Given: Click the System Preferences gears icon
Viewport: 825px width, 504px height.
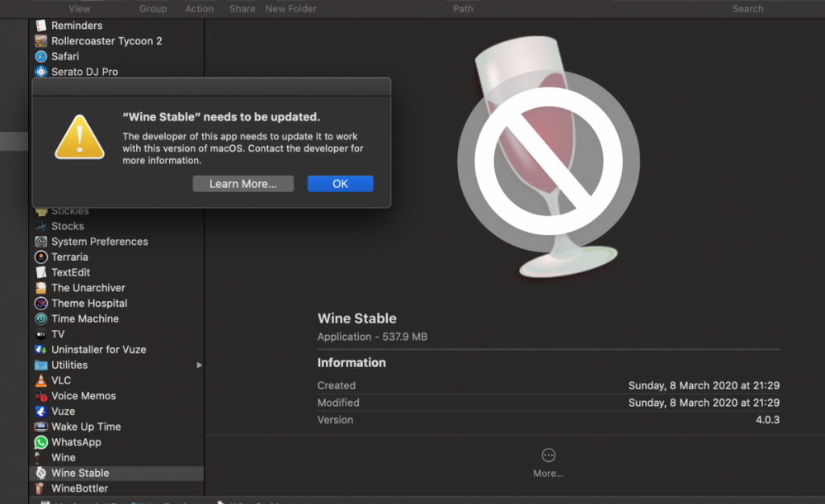Looking at the screenshot, I should [42, 242].
